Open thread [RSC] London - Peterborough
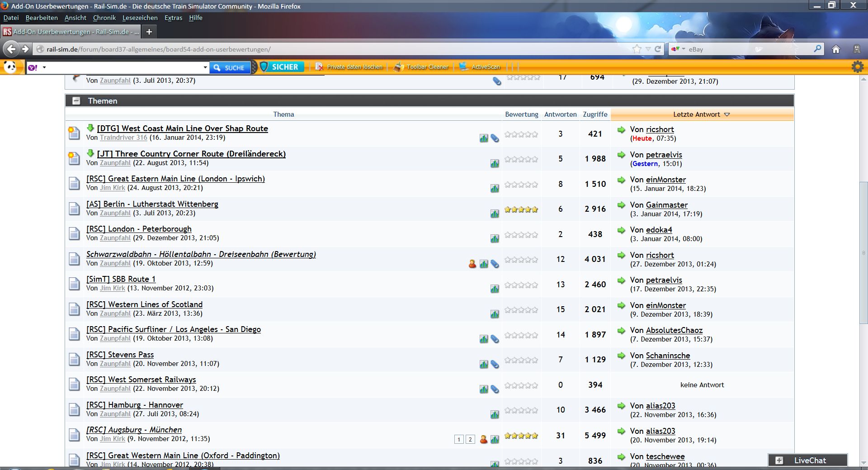 [139, 229]
